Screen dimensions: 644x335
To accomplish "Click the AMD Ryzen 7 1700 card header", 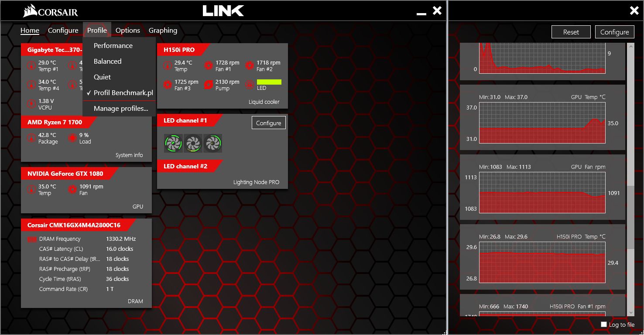I will point(58,122).
